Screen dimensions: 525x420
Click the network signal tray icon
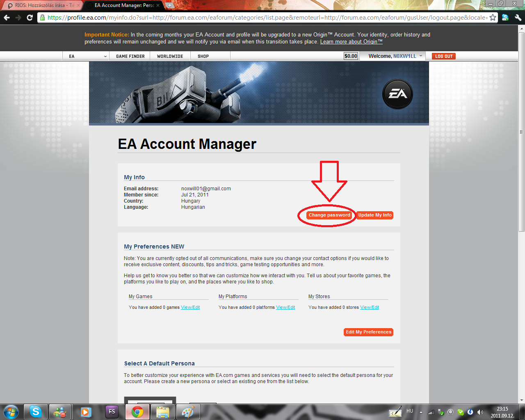coord(431,412)
